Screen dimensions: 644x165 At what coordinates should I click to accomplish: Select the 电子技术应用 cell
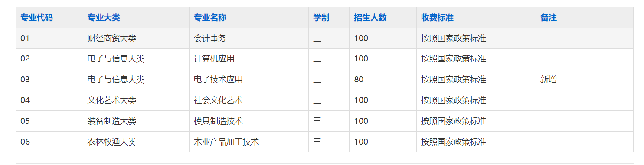tap(249, 80)
